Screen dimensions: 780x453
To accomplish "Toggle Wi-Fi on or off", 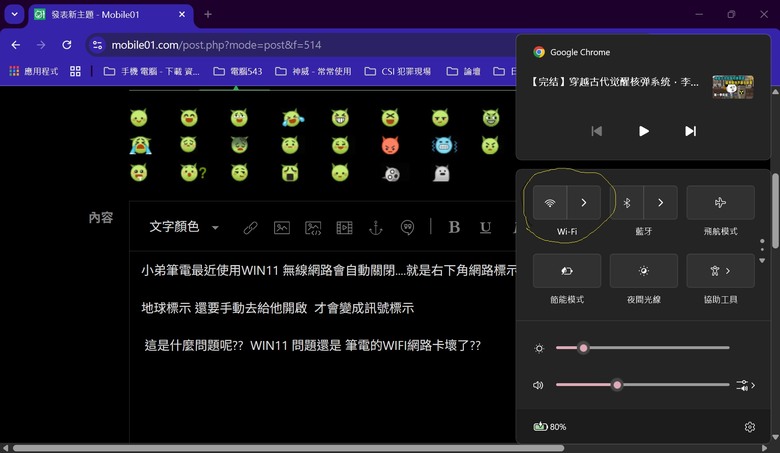I will pyautogui.click(x=550, y=202).
